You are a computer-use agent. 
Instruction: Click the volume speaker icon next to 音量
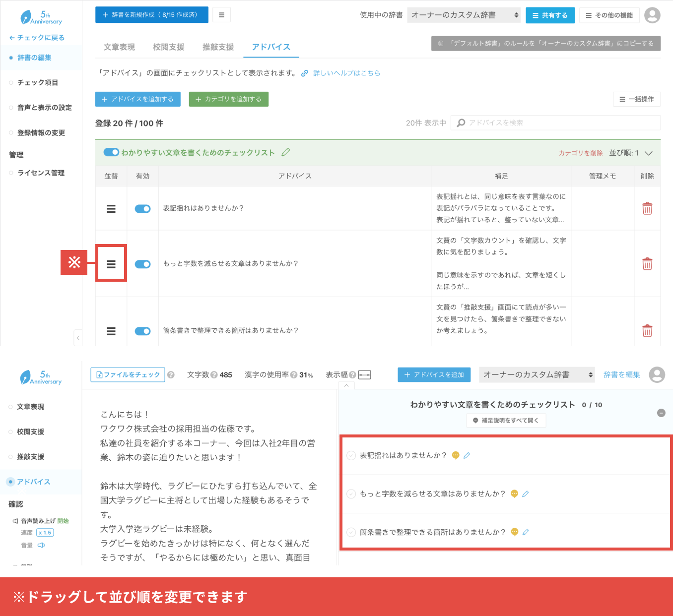coord(41,545)
